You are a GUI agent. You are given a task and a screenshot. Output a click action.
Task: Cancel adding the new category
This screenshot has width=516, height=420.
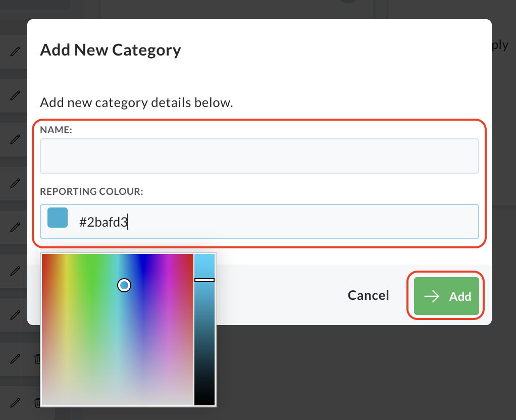coord(368,295)
